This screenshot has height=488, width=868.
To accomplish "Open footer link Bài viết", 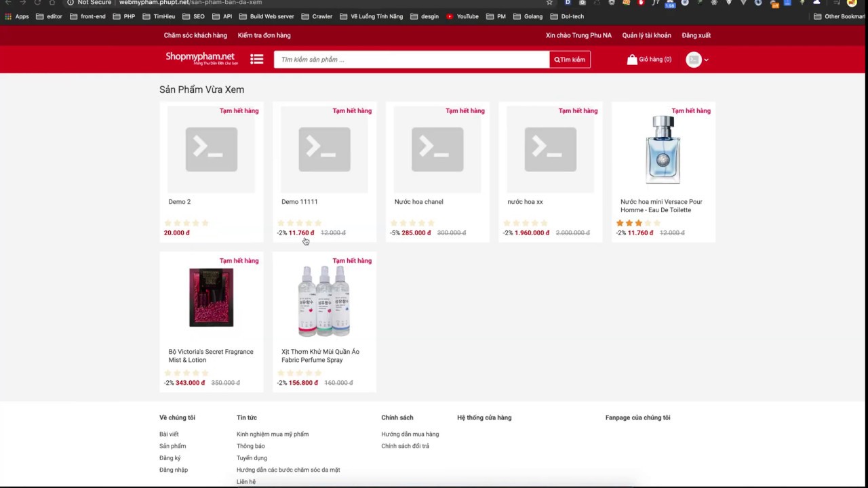I will tap(169, 434).
